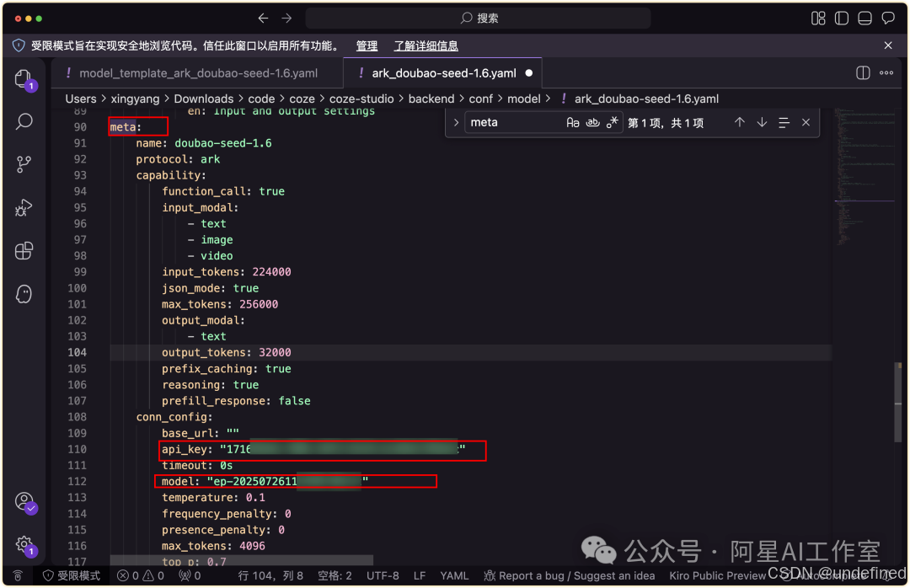Open the Accounts menu icon
The image size is (910, 588).
[25, 502]
